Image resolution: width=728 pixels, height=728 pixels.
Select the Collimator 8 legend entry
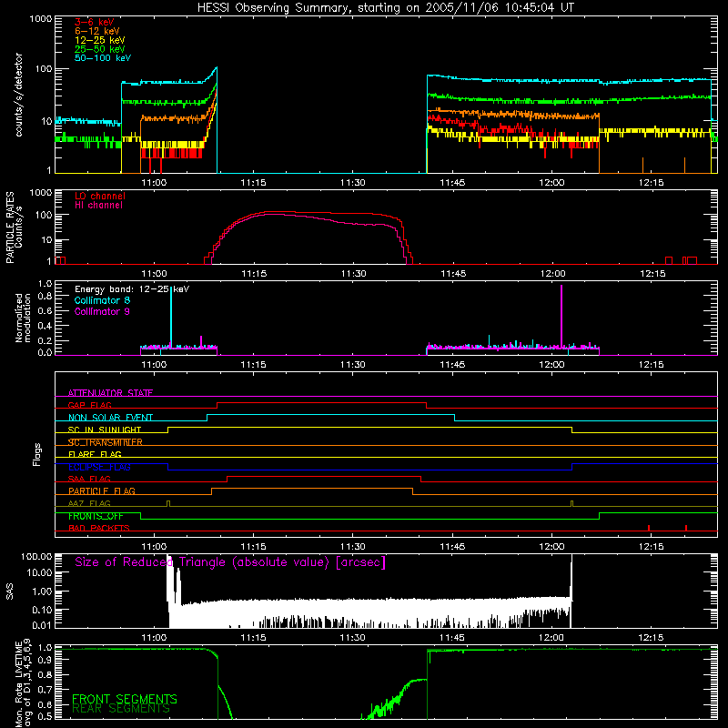click(x=102, y=300)
